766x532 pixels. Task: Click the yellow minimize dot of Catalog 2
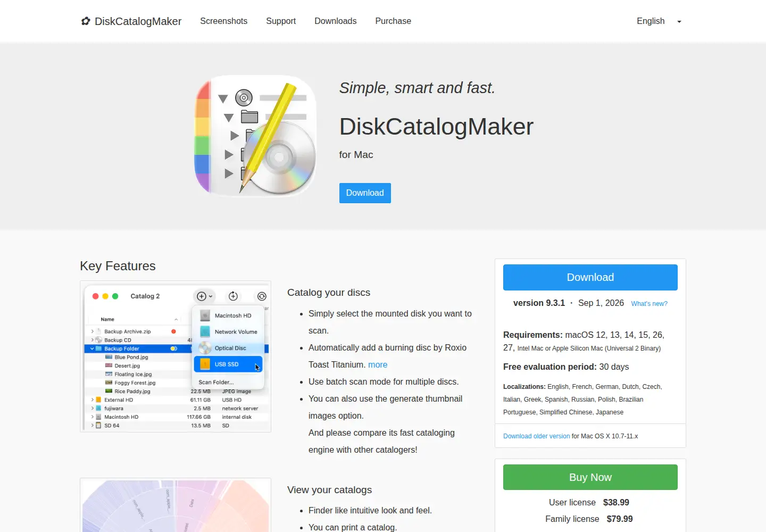pos(105,296)
